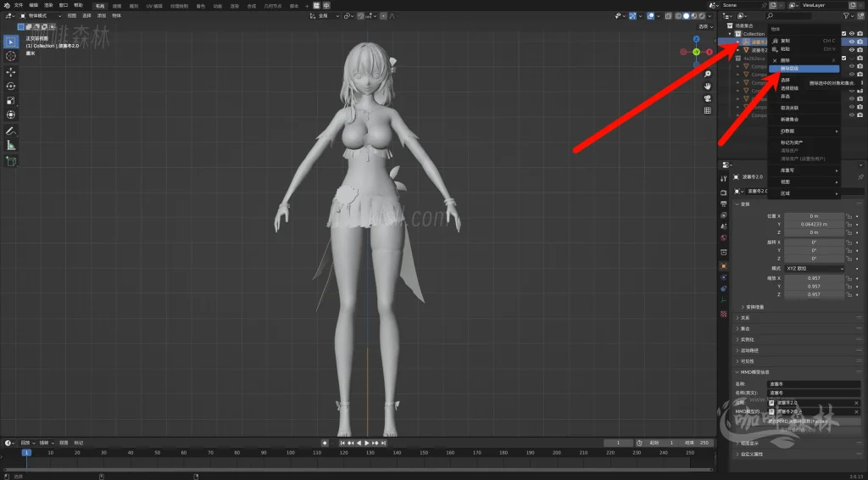Choose 新建集合 in the context menu
The width and height of the screenshot is (868, 480).
[804, 119]
